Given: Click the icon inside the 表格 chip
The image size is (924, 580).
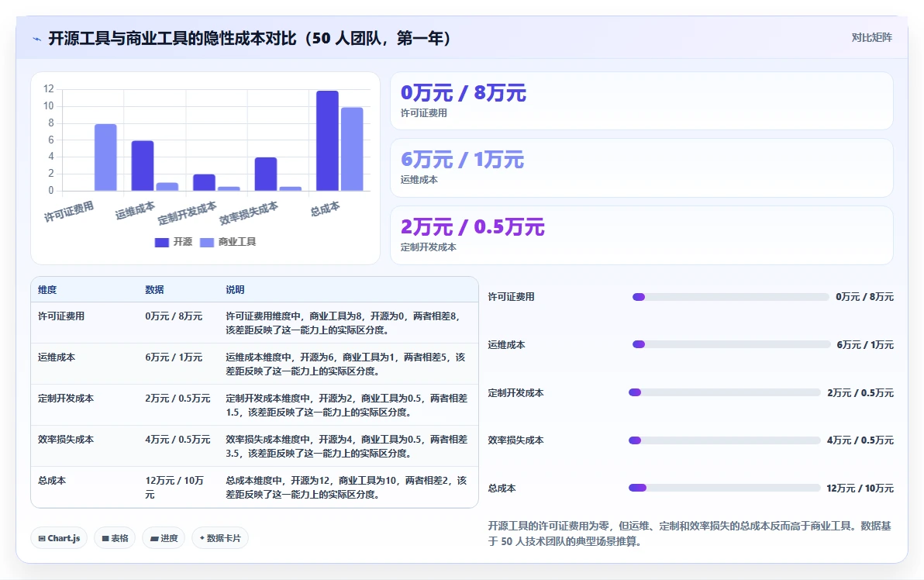Looking at the screenshot, I should 105,539.
